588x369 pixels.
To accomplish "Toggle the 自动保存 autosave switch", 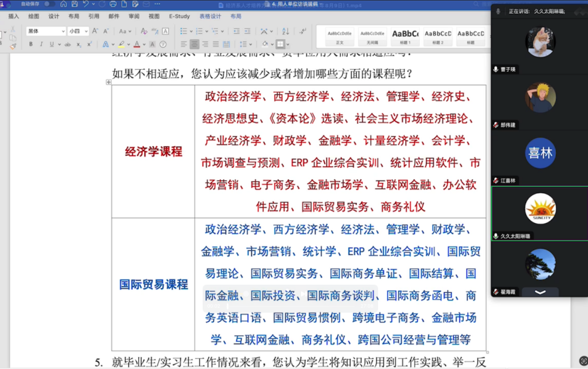I will tap(47, 4).
